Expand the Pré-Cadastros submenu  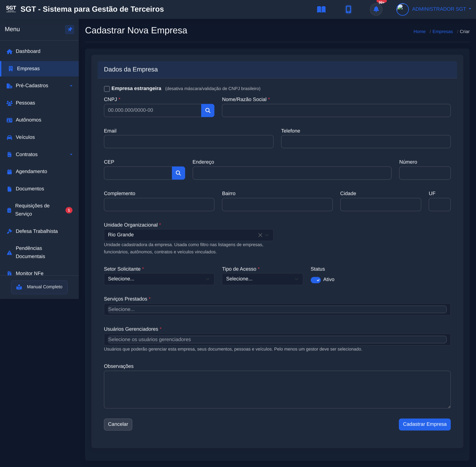pos(39,86)
